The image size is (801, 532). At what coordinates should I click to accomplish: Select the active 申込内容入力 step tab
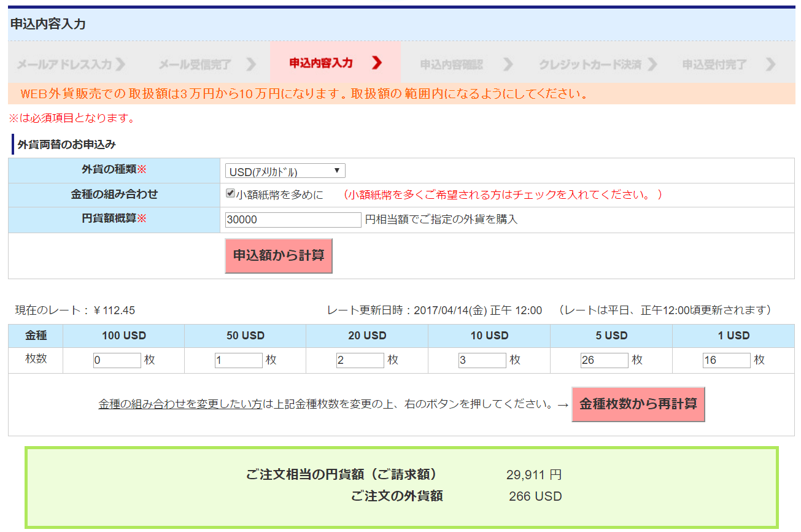point(321,63)
